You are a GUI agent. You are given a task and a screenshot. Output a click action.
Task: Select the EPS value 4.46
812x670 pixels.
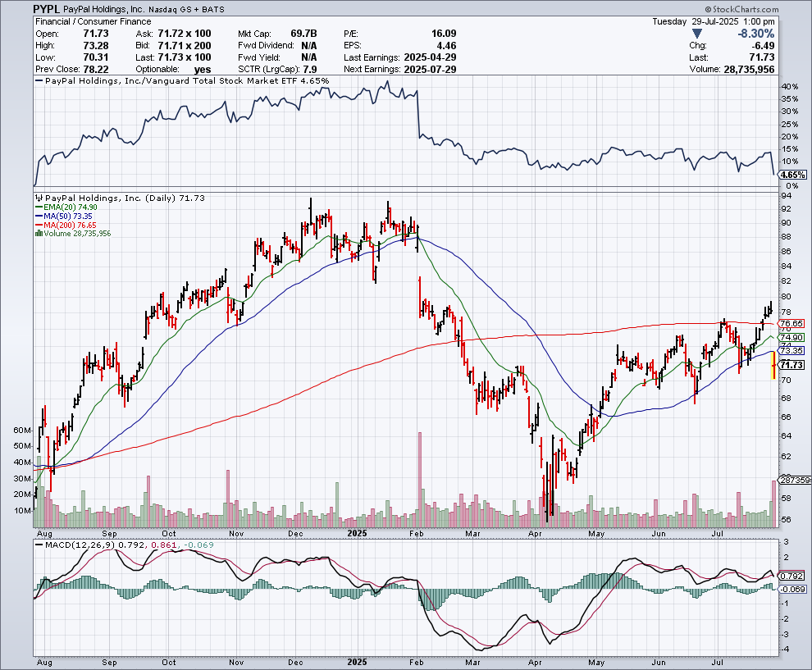[446, 46]
